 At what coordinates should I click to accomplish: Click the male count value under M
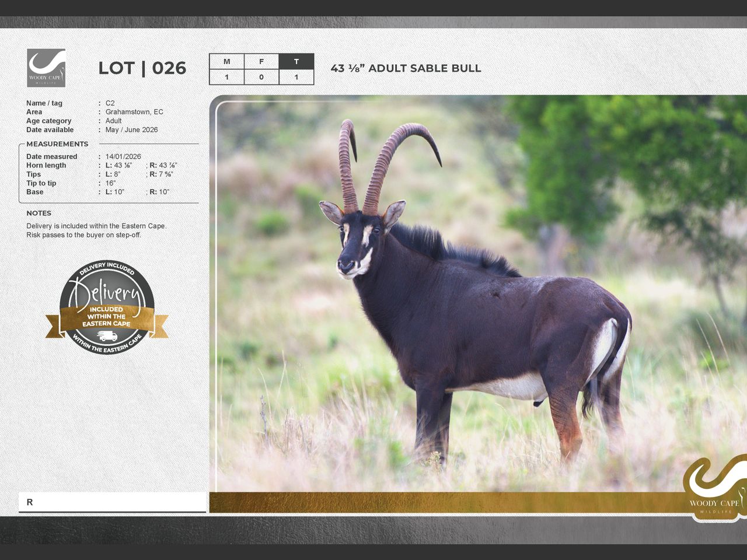pyautogui.click(x=226, y=77)
